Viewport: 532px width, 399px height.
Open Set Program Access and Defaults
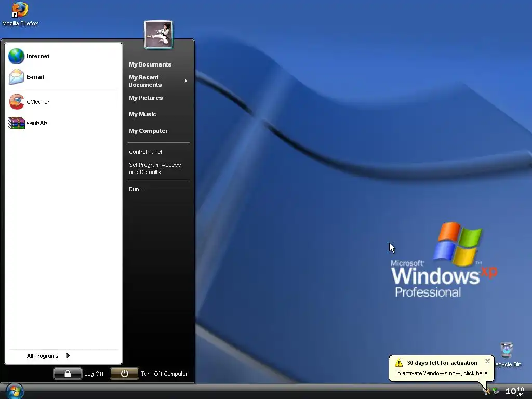coord(155,168)
